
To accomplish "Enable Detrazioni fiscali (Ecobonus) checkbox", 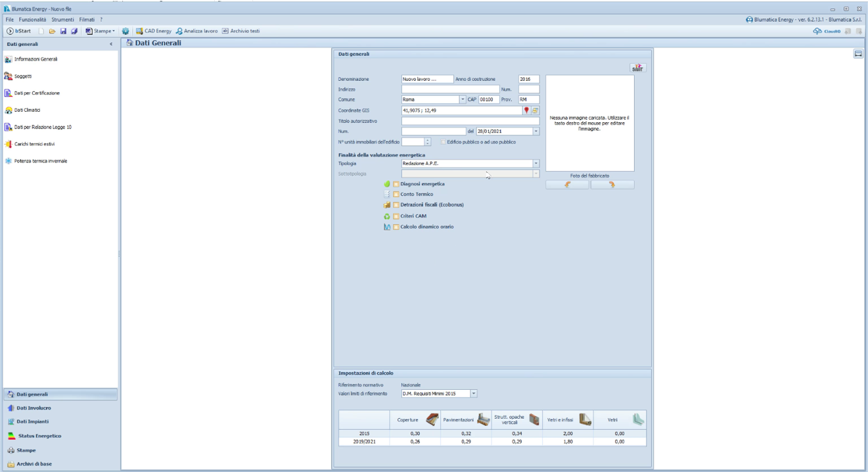I will pyautogui.click(x=396, y=205).
